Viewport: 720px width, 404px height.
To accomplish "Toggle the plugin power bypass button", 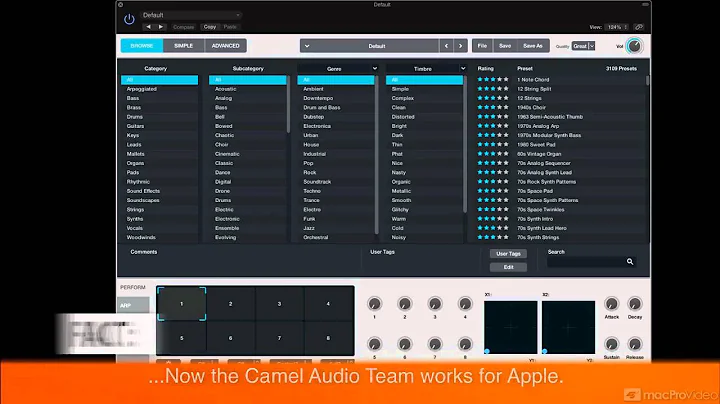I will [x=129, y=19].
